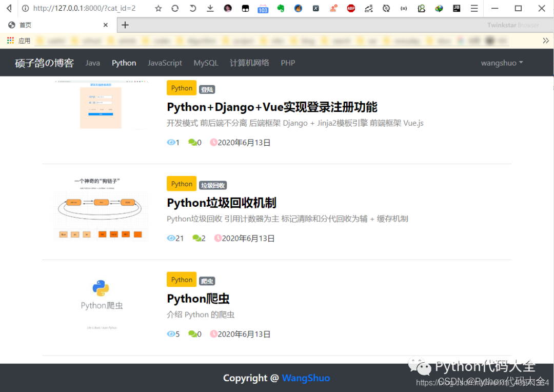
Task: Click the address bar URL field
Action: 85,8
